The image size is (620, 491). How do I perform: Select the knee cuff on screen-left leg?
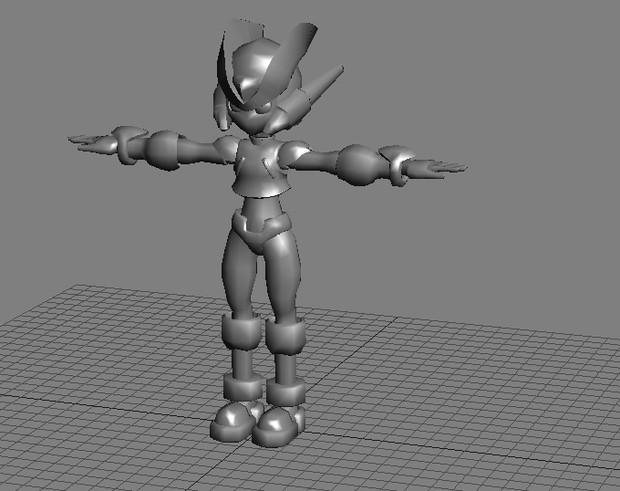coord(242,331)
